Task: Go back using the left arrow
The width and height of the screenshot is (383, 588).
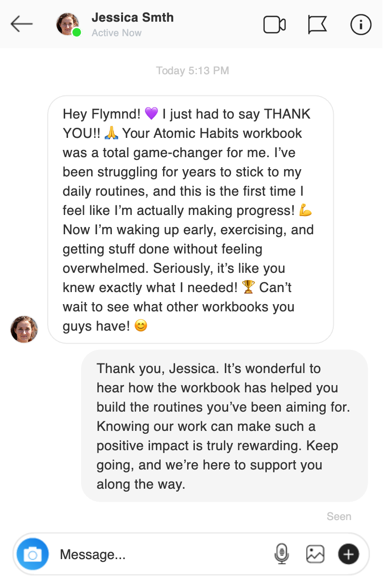Action: pyautogui.click(x=22, y=24)
